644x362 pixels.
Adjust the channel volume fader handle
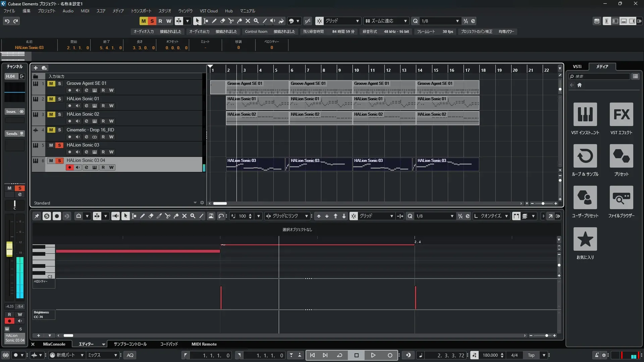point(9,249)
